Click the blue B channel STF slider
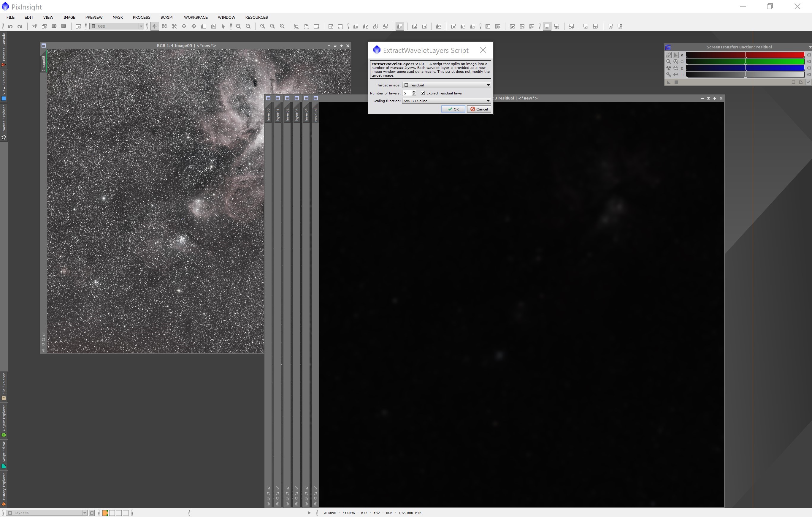812x517 pixels. 745,68
